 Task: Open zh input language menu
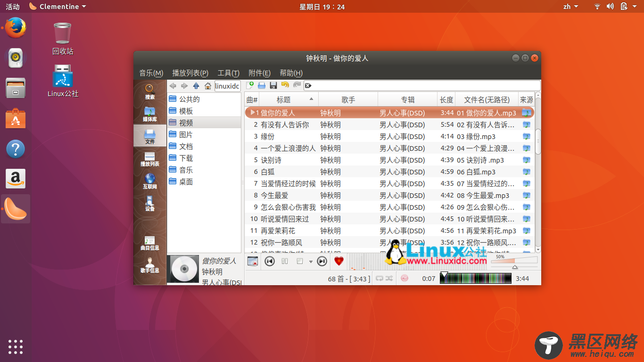570,7
